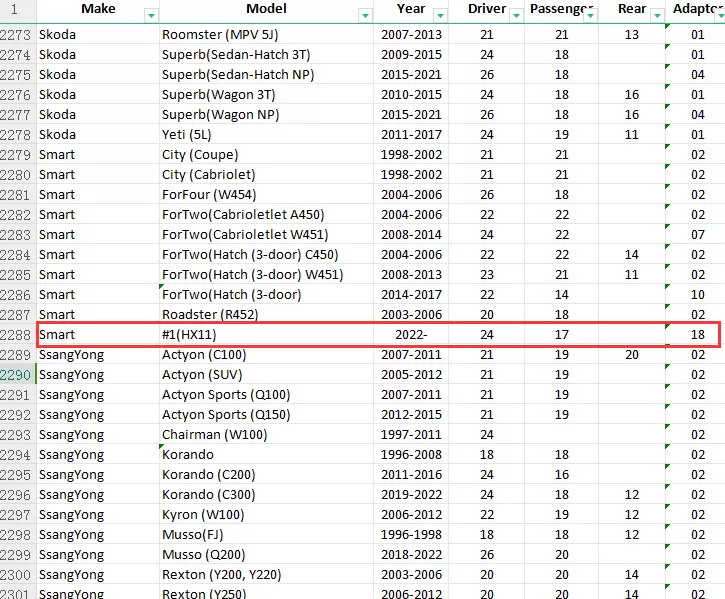
Task: Open the Make column filter dropdown
Action: point(151,16)
